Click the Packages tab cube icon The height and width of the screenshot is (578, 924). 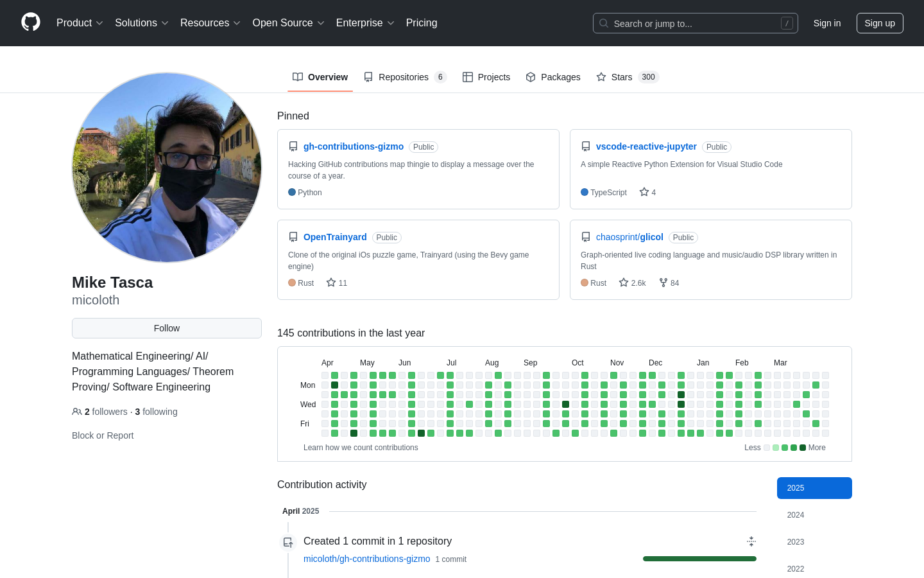[531, 77]
